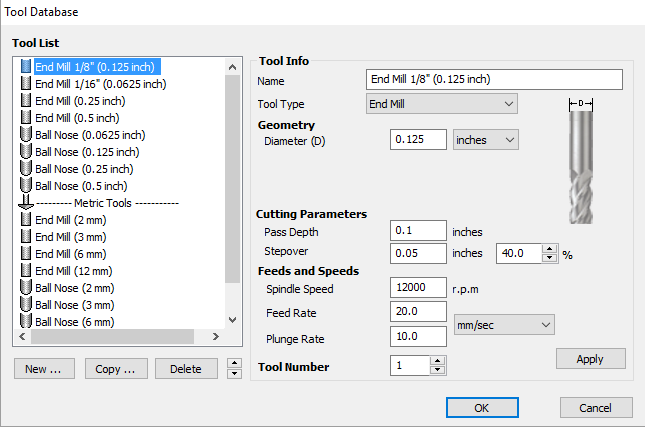Click the Spindle Speed input field
The width and height of the screenshot is (645, 427).
418,289
